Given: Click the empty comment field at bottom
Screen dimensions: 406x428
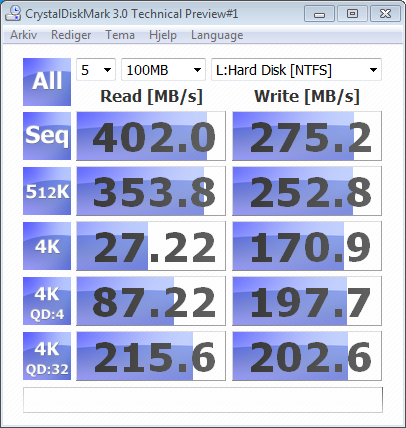Looking at the screenshot, I should click(x=203, y=400).
